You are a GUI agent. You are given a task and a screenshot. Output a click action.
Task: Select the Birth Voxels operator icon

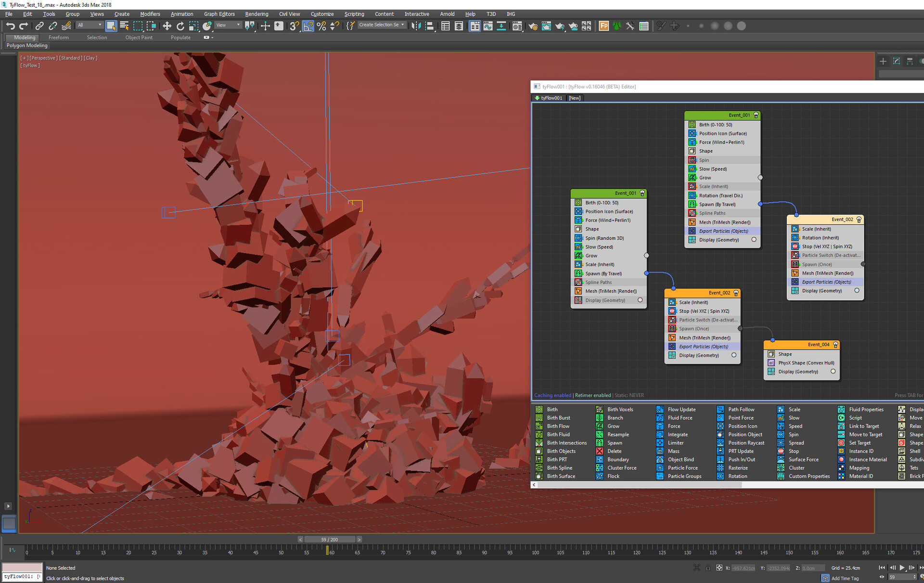tap(600, 409)
